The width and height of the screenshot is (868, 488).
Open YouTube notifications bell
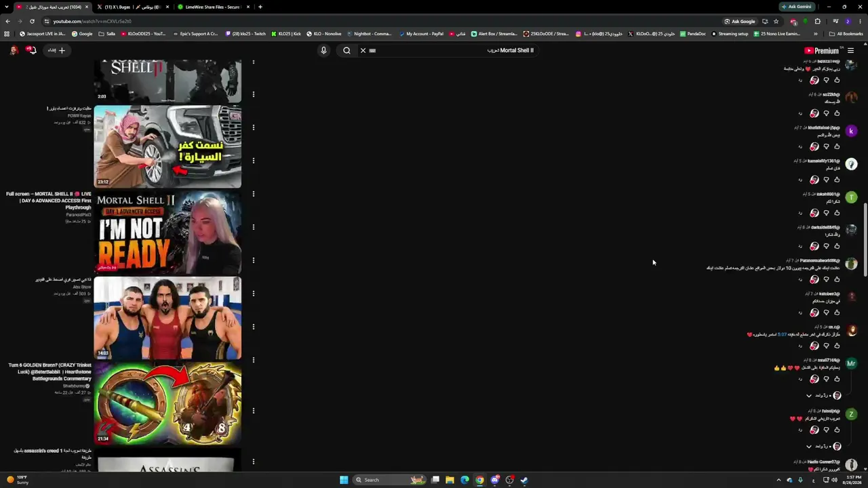[x=31, y=50]
